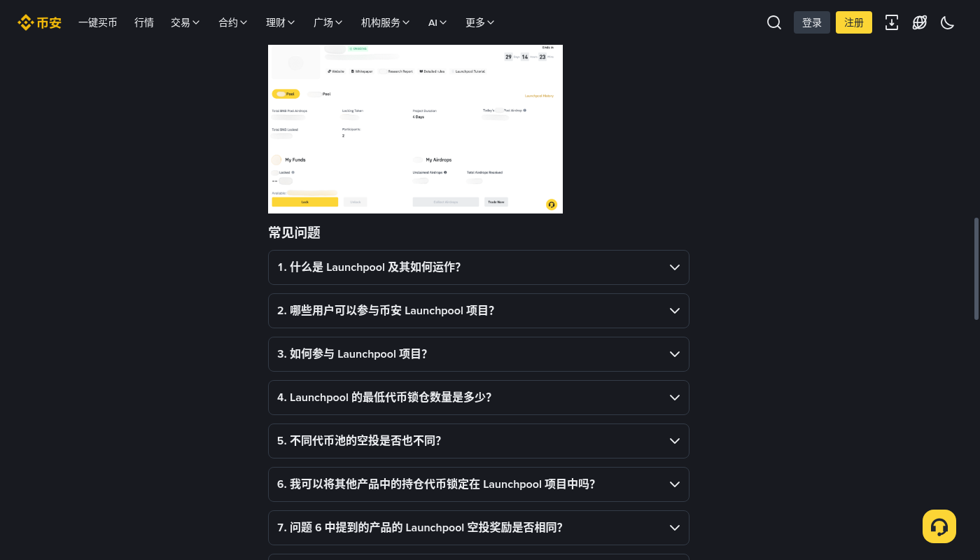980x560 pixels.
Task: Open the 行情 markets menu item
Action: 144,22
